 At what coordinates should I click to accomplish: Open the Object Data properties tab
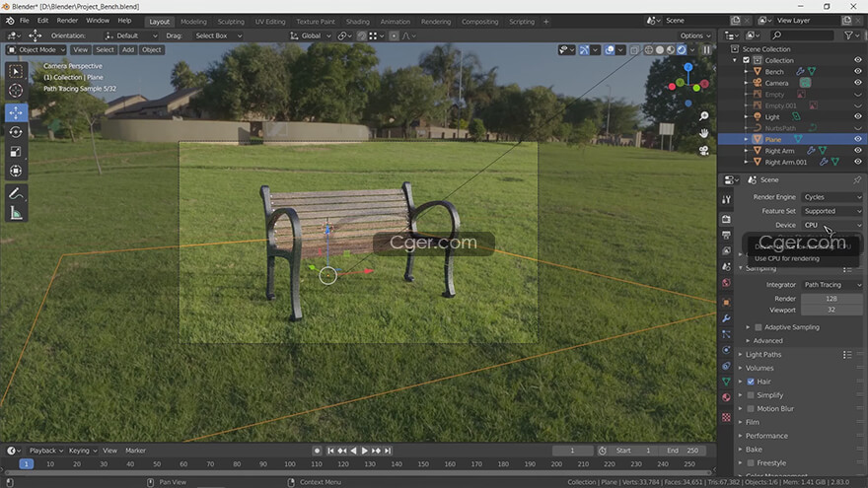(726, 382)
